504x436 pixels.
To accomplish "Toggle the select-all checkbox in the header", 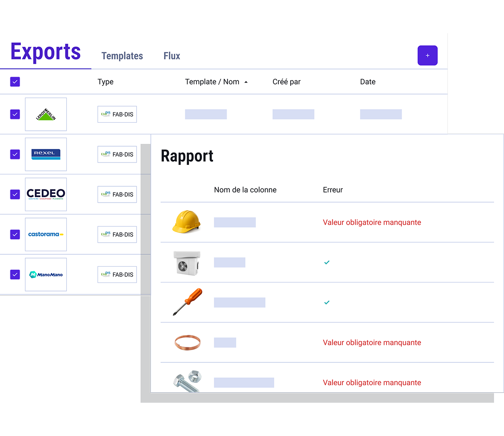I will click(x=15, y=82).
